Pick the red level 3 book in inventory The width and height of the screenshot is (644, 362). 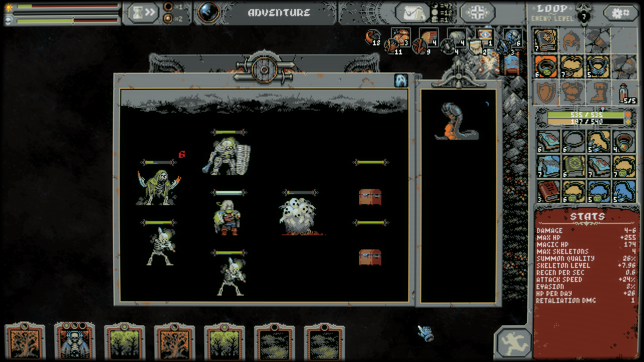pyautogui.click(x=548, y=192)
